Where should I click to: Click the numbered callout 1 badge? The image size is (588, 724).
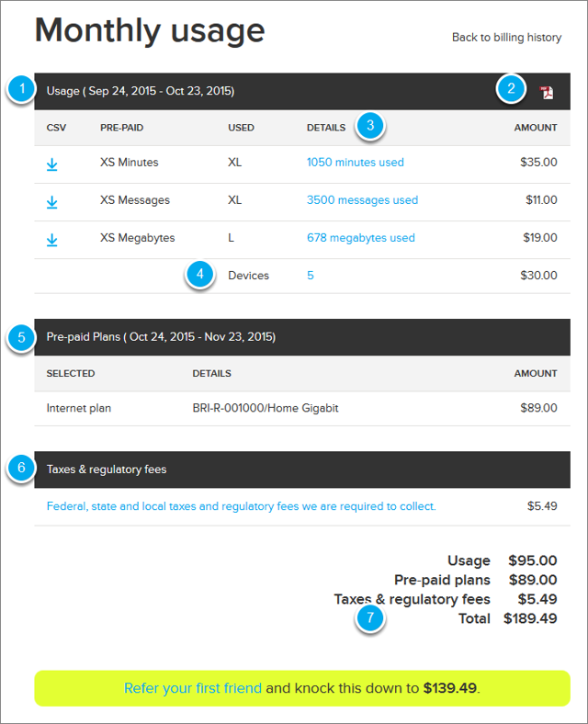coord(21,87)
